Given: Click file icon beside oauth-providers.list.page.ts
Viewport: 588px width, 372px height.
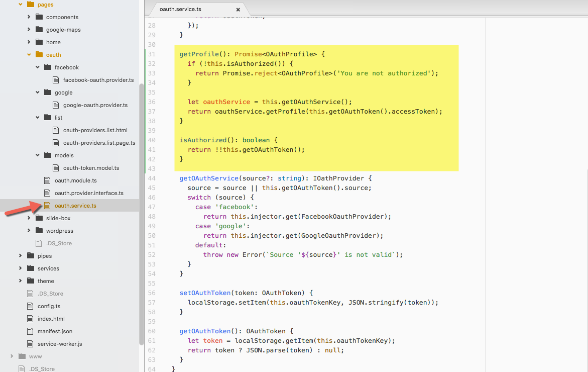Looking at the screenshot, I should pos(56,143).
